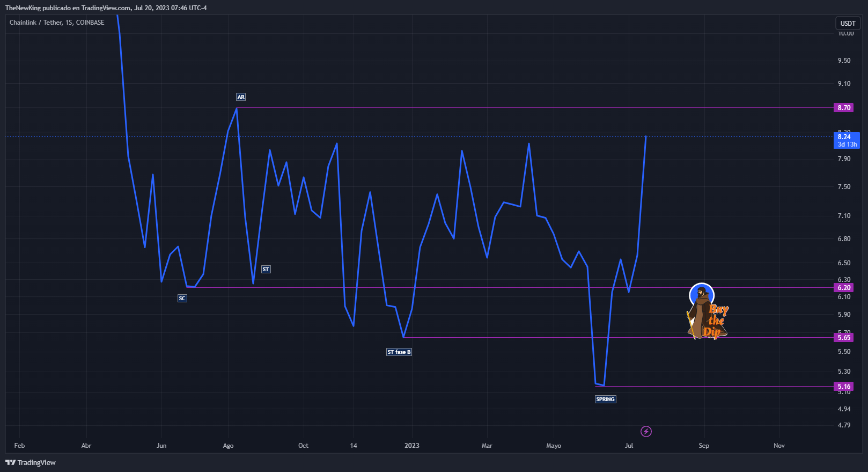Image resolution: width=868 pixels, height=472 pixels.
Task: Click the TradingView logo icon
Action: pos(10,462)
